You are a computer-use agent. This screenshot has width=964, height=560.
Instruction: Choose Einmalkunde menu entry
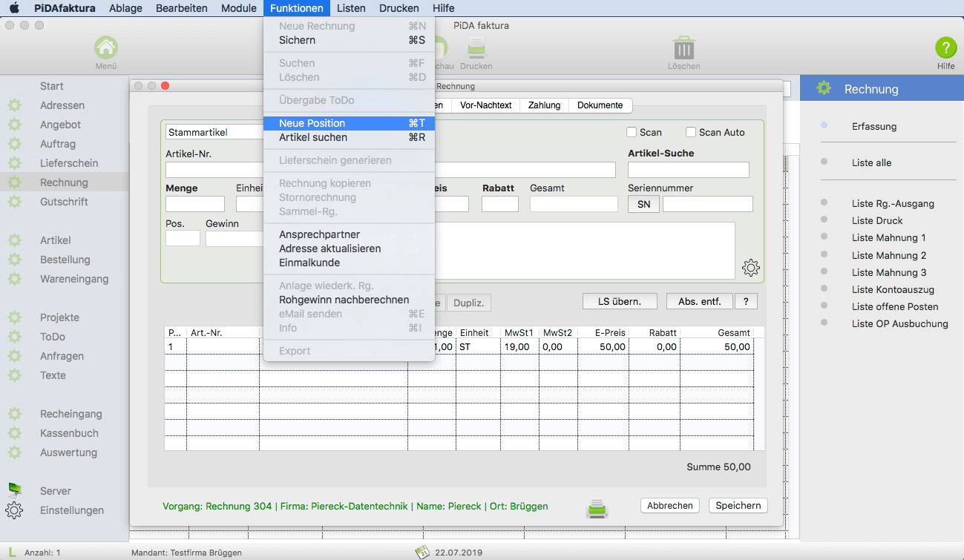(349, 263)
